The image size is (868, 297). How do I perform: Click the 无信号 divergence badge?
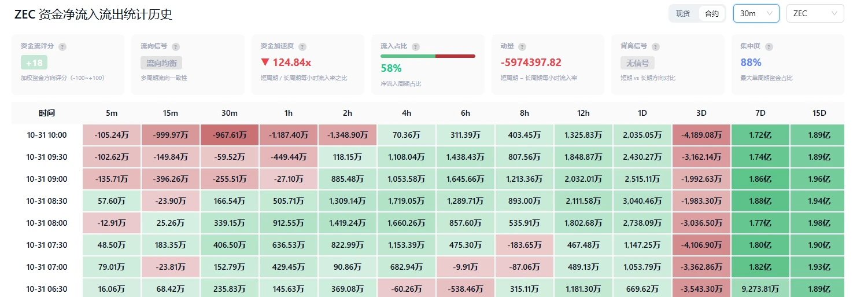(637, 63)
